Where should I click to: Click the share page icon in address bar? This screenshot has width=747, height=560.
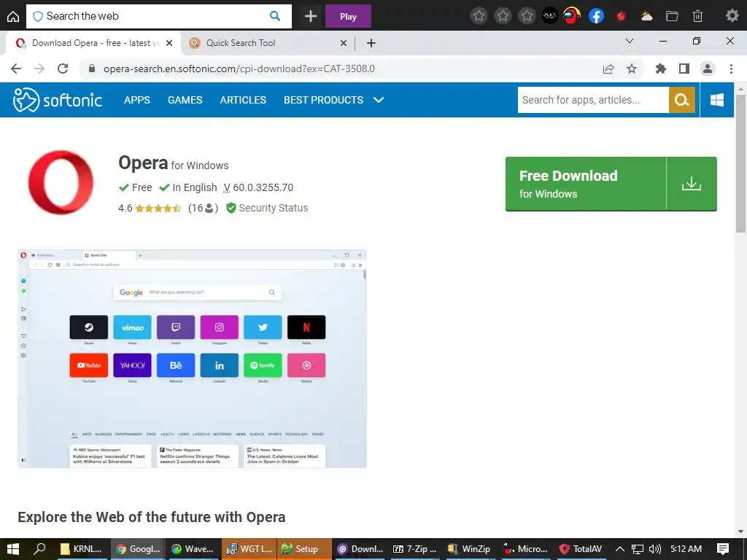tap(608, 69)
